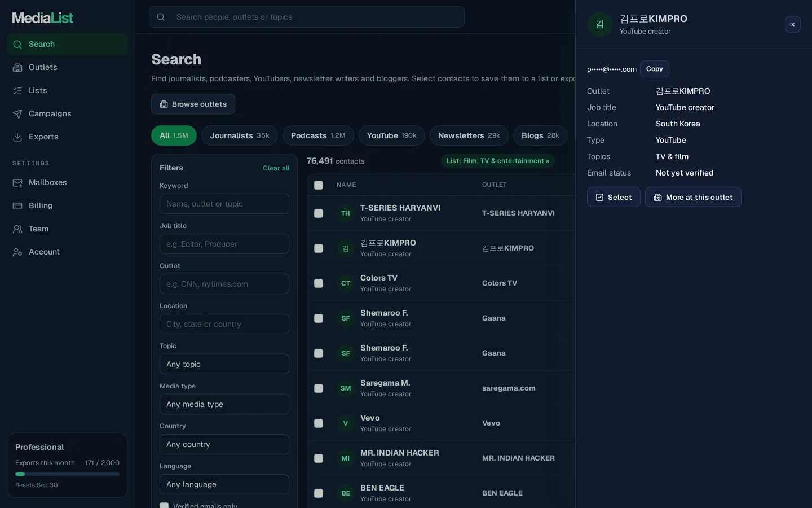The height and width of the screenshot is (508, 812).
Task: Click the MediaList logo
Action: (x=43, y=18)
